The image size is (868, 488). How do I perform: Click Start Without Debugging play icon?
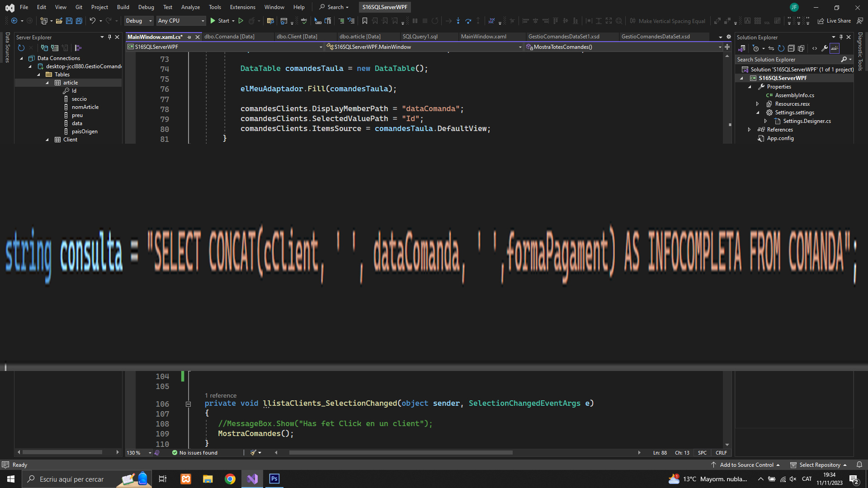pyautogui.click(x=241, y=21)
